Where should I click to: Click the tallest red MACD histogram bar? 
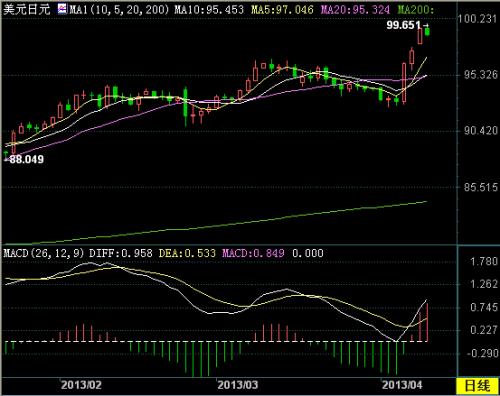pyautogui.click(x=427, y=322)
